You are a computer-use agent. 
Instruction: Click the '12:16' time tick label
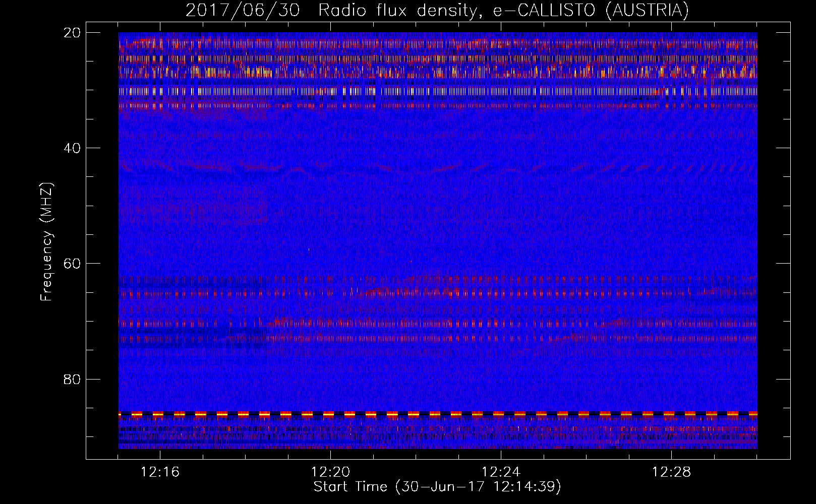coord(160,472)
